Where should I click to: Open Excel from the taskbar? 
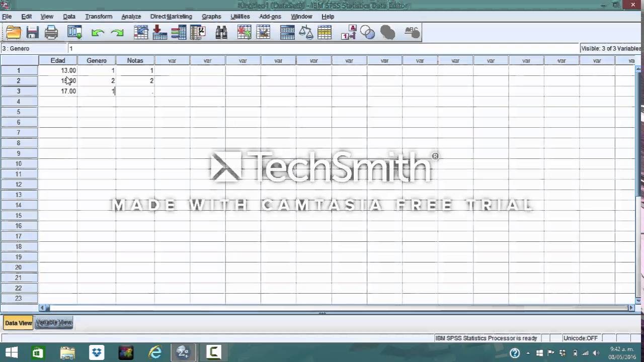38,352
